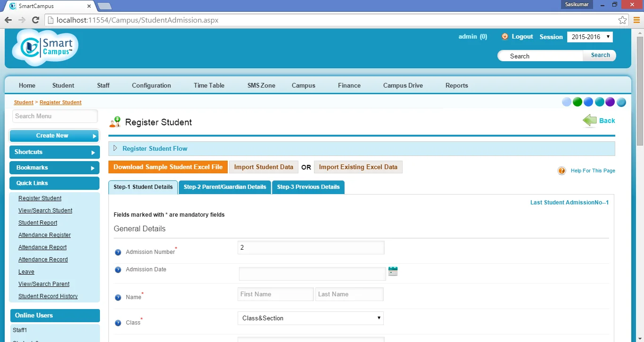644x342 pixels.
Task: Expand the Register Student Flow section
Action: tap(362, 148)
